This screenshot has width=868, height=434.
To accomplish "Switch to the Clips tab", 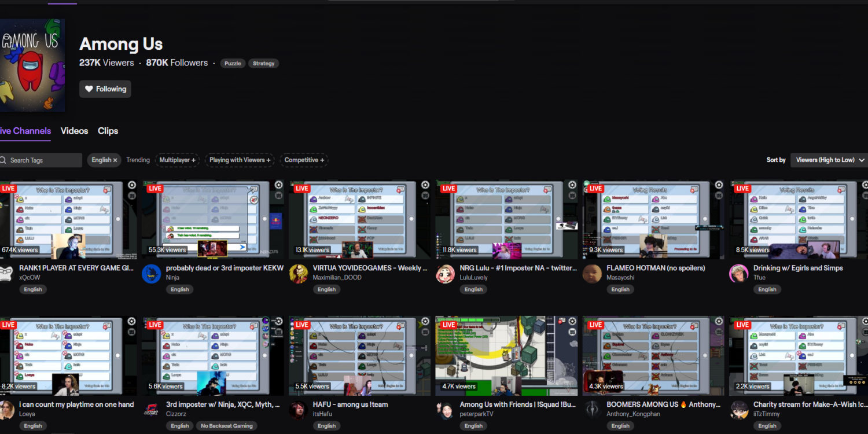I will [x=108, y=131].
